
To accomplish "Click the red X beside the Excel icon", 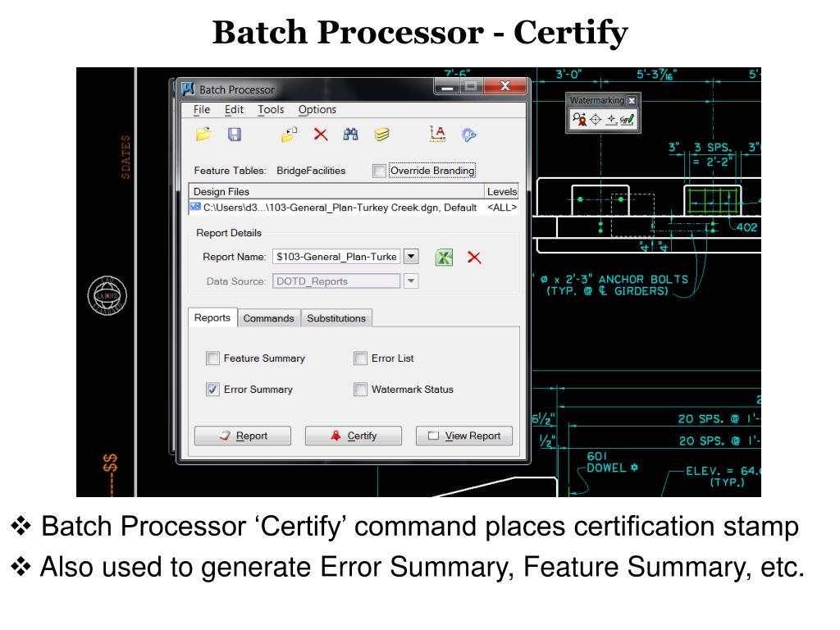I will pos(474,257).
